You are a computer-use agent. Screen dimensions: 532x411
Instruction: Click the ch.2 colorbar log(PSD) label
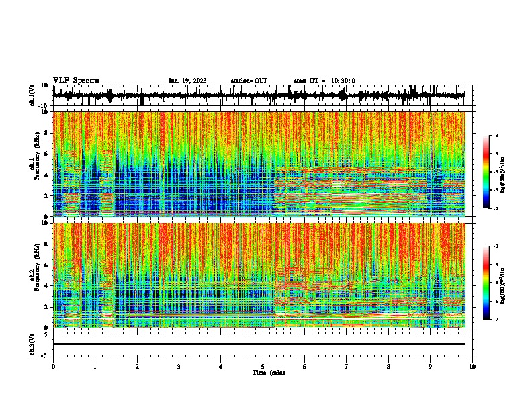point(503,285)
